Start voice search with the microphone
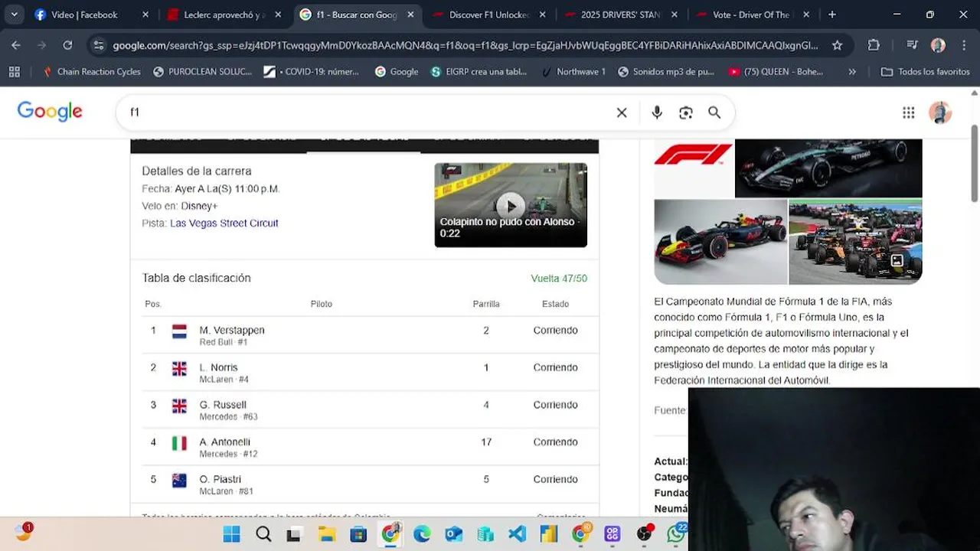980x551 pixels. 657,112
